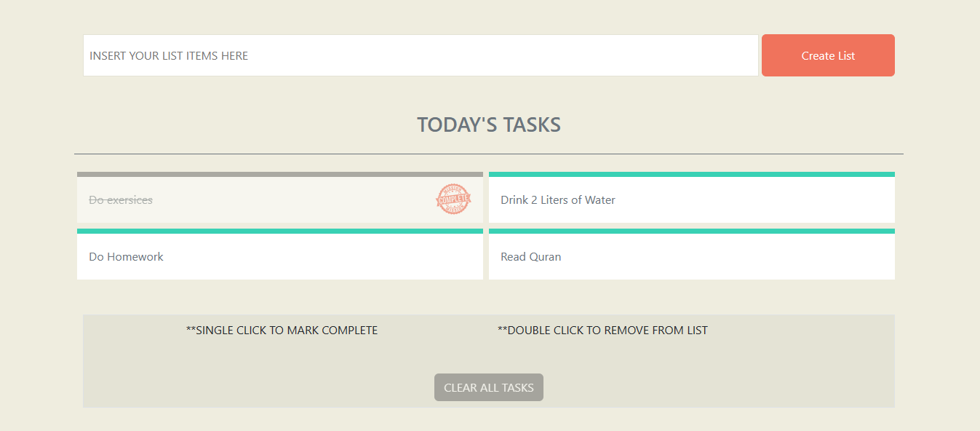Select the TODAY'S TASKS heading
The height and width of the screenshot is (431, 980).
(489, 124)
